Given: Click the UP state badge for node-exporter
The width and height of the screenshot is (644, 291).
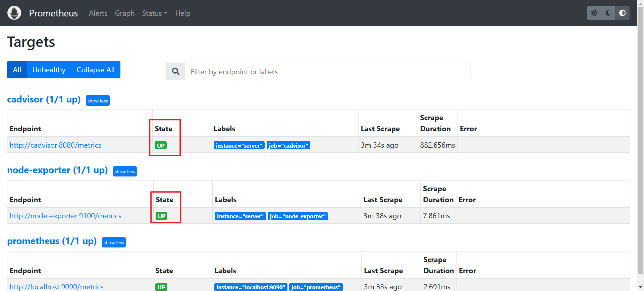Looking at the screenshot, I should coord(162,216).
